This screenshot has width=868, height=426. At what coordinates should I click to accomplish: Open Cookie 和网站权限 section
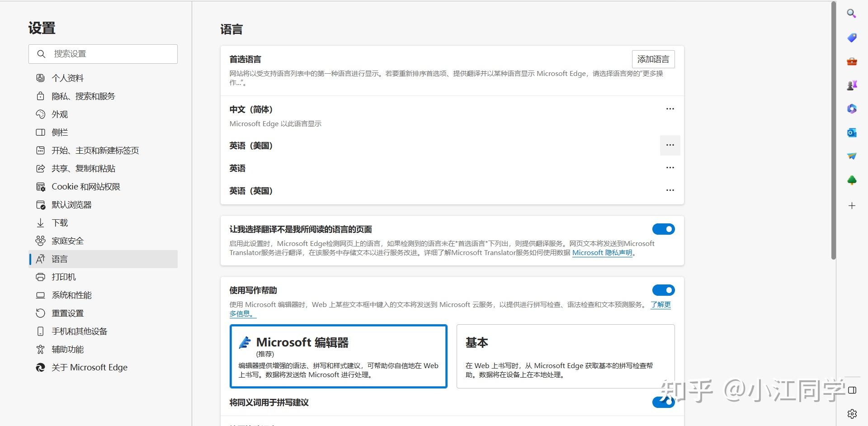(x=103, y=186)
